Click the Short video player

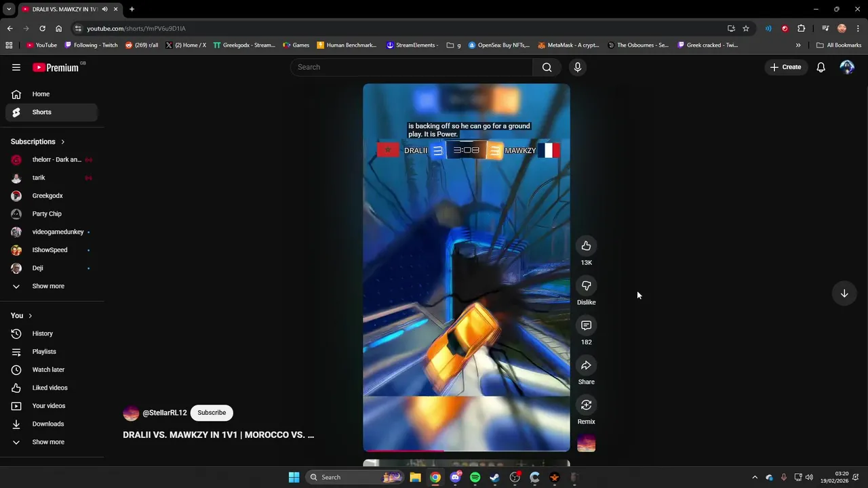pos(467,268)
